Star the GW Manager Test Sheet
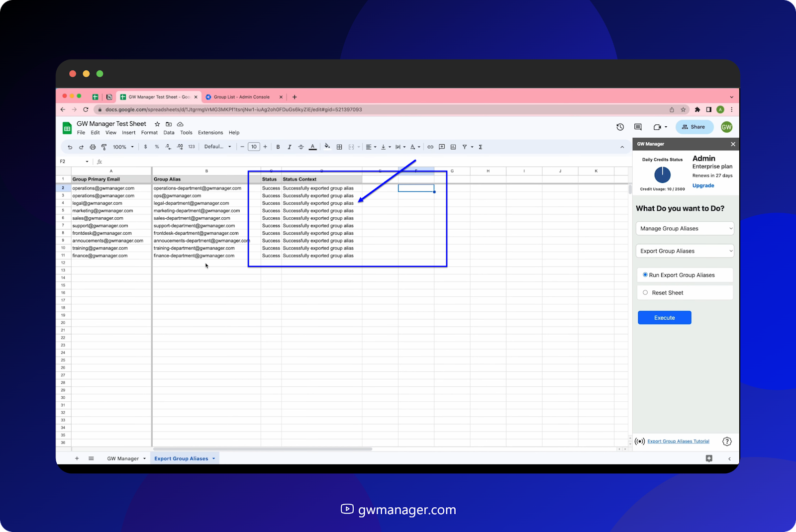The image size is (796, 532). click(157, 124)
